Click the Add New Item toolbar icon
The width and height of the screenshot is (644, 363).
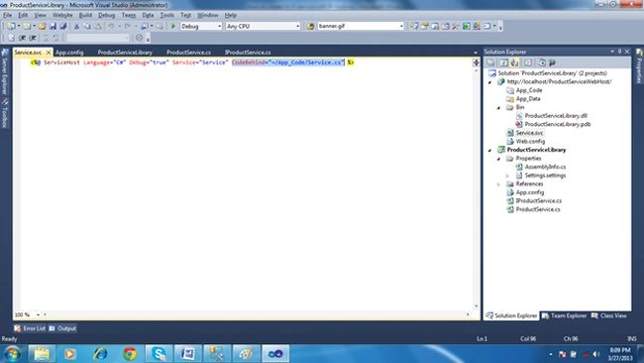point(27,26)
